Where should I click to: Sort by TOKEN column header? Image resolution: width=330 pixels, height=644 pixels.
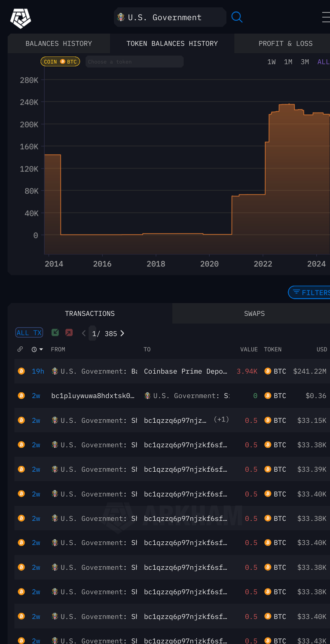point(273,349)
